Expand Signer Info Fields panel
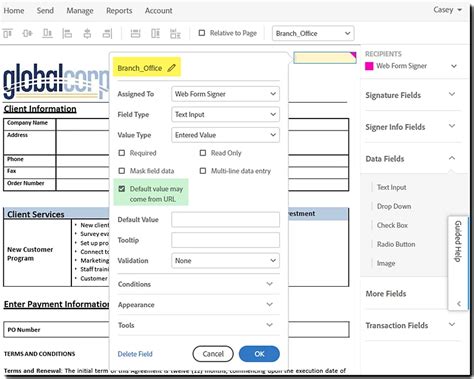 tap(412, 127)
